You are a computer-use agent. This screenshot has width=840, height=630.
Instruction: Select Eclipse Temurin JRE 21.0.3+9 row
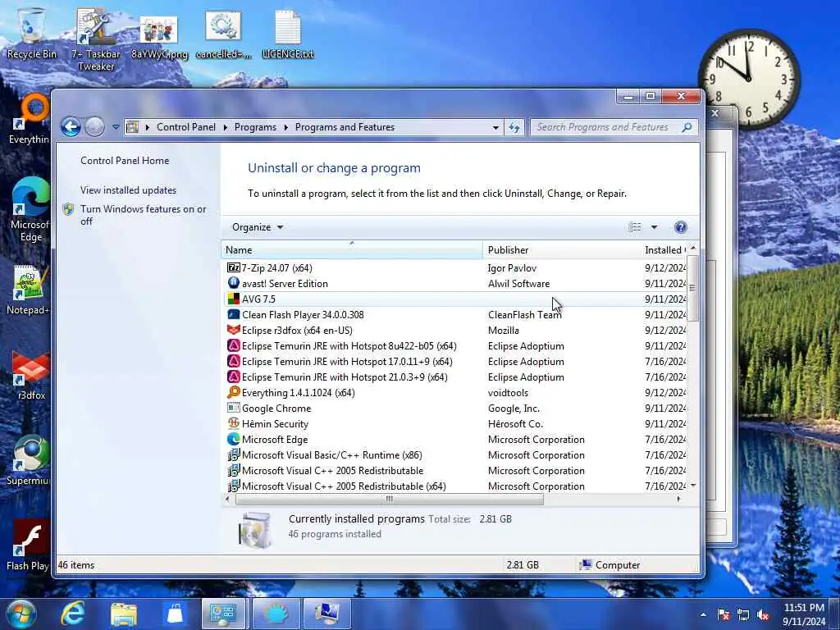455,377
